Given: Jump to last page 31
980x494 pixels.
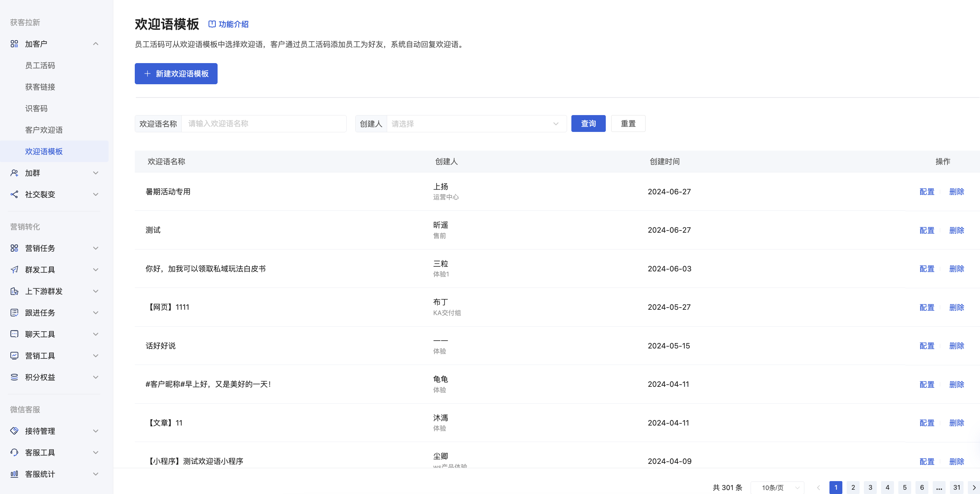Looking at the screenshot, I should (x=956, y=488).
